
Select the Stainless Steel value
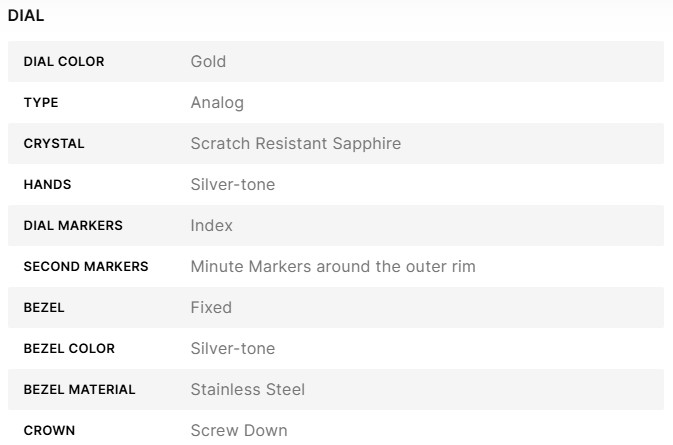click(x=247, y=390)
